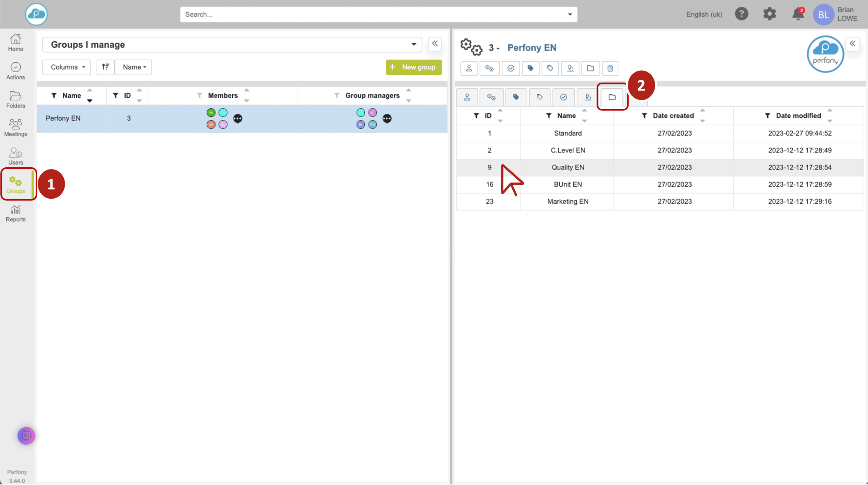Open the help question mark icon
Screen dimensions: 868x485
pyautogui.click(x=741, y=14)
